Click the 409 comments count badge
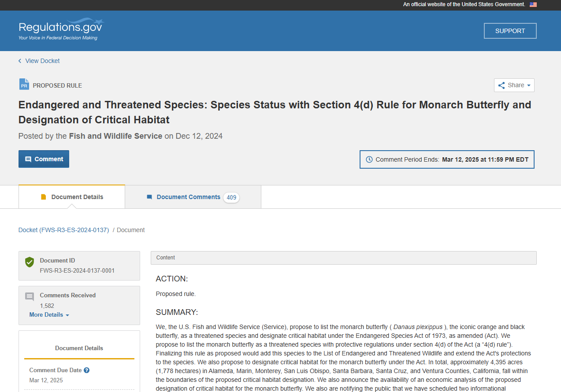This screenshot has width=561, height=392. [231, 197]
